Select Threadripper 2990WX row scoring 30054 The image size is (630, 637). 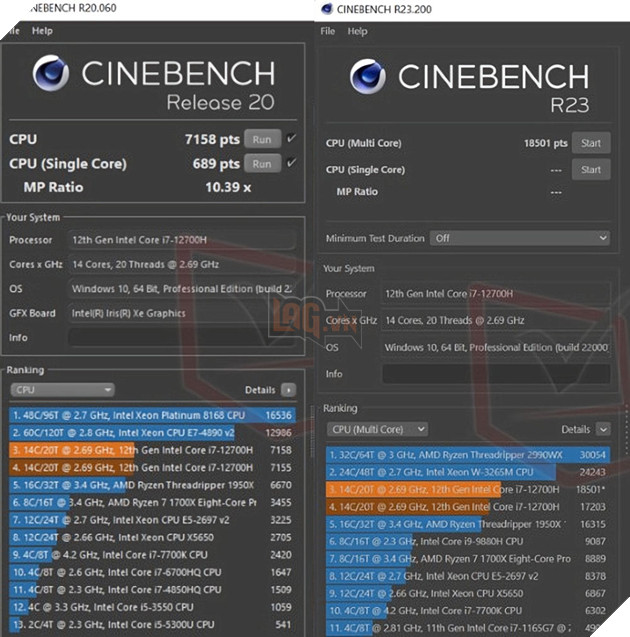[468, 455]
